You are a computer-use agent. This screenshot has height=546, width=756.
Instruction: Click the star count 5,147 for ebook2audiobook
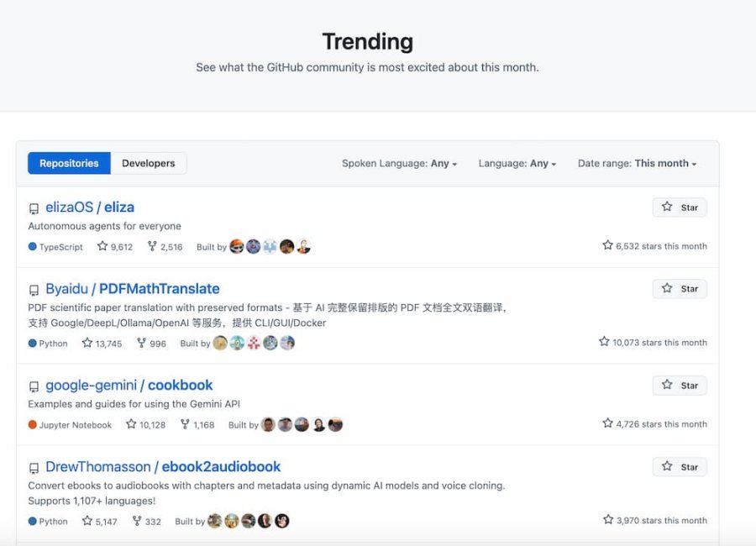click(99, 522)
